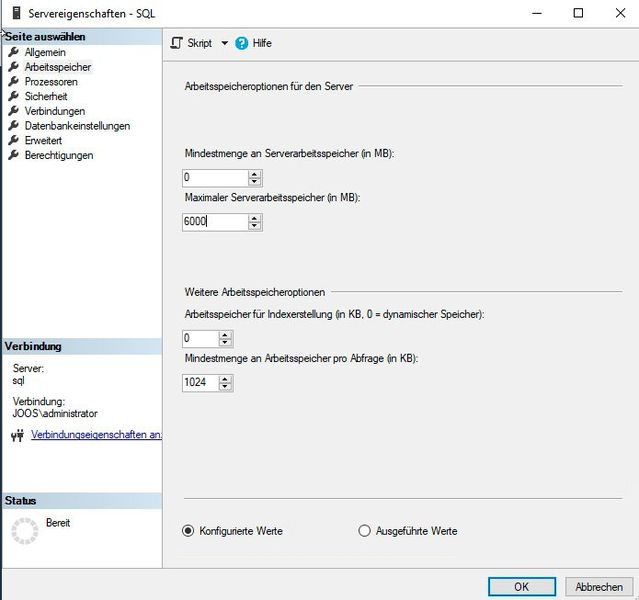The height and width of the screenshot is (600, 639).
Task: Select the Konfigurierte Werte radio button
Action: tap(188, 531)
